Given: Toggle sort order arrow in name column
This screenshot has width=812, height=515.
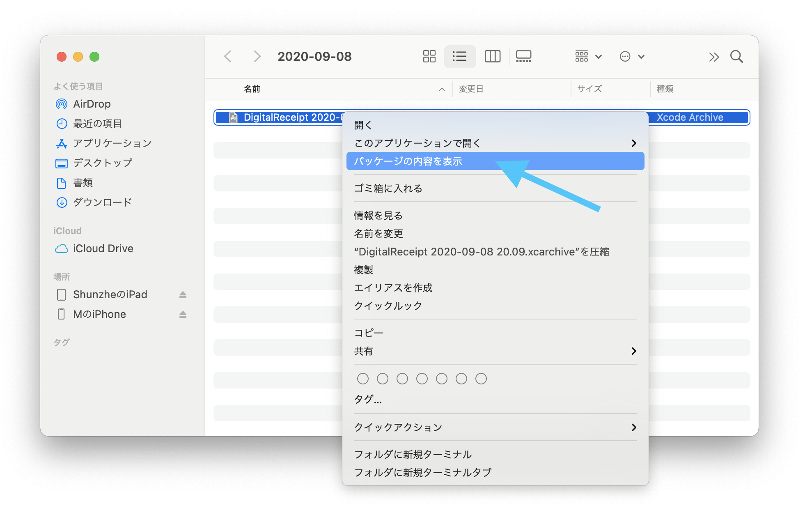Looking at the screenshot, I should point(442,89).
